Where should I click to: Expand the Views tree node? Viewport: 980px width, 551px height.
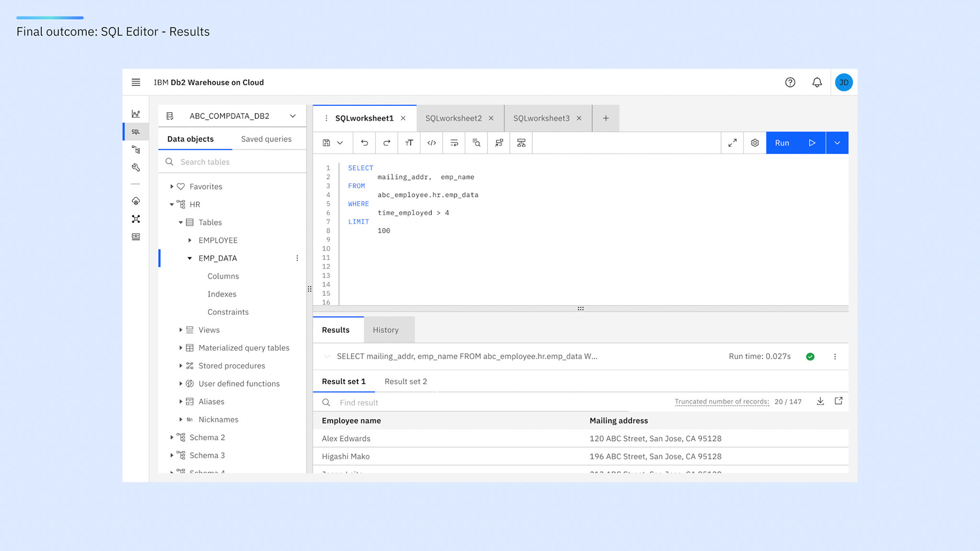coord(181,330)
